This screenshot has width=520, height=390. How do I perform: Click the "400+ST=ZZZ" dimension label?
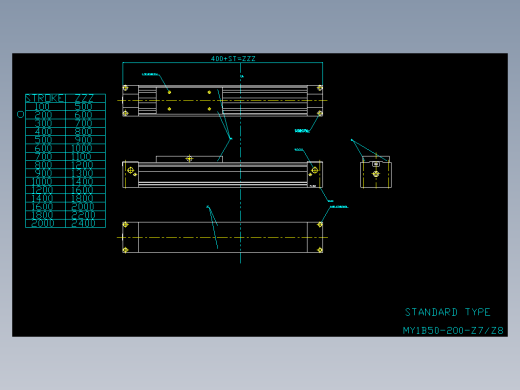pos(233,59)
